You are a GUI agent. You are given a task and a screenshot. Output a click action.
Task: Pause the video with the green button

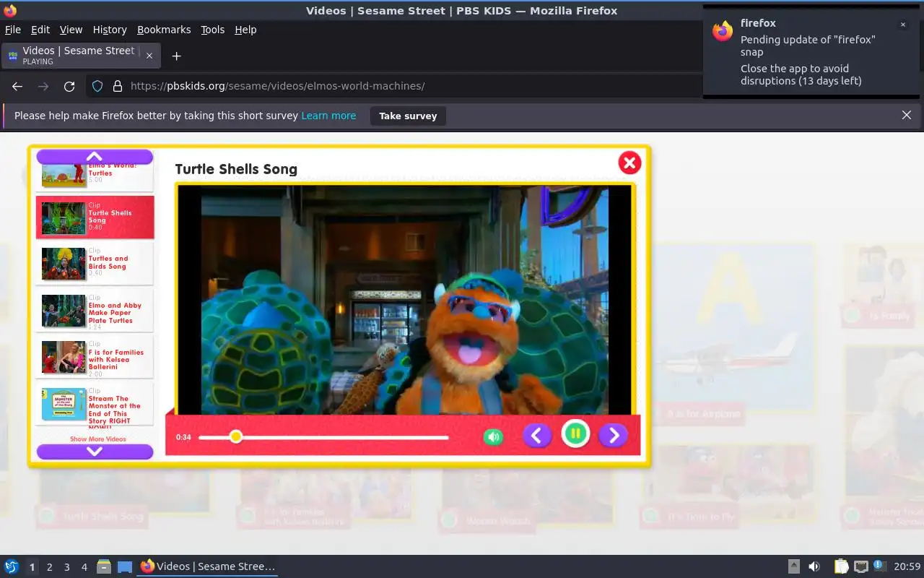pyautogui.click(x=575, y=433)
